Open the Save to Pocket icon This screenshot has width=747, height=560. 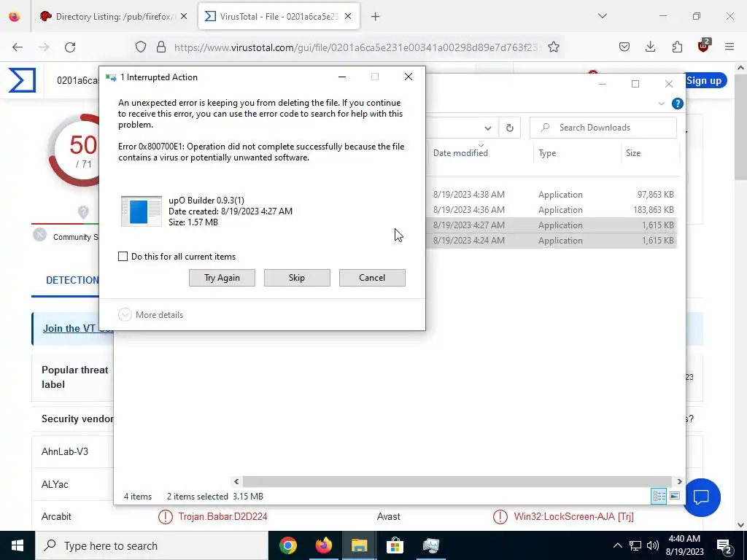(x=624, y=47)
